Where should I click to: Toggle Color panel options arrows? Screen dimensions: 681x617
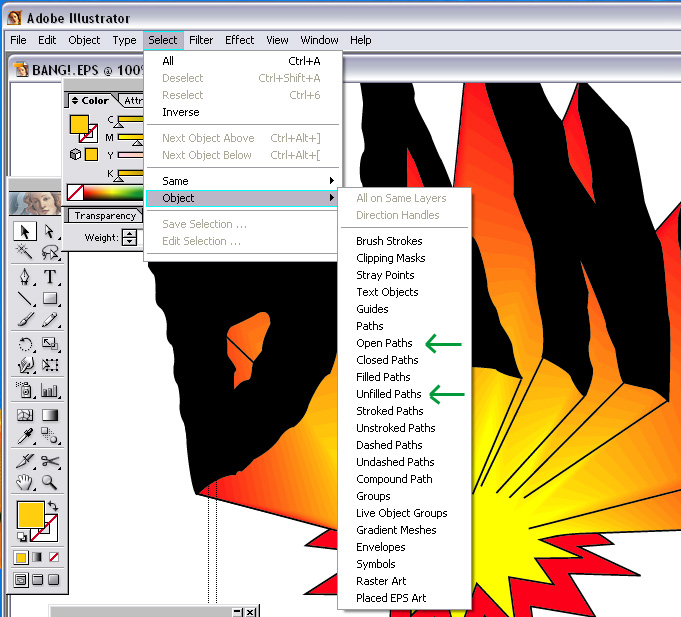[75, 101]
